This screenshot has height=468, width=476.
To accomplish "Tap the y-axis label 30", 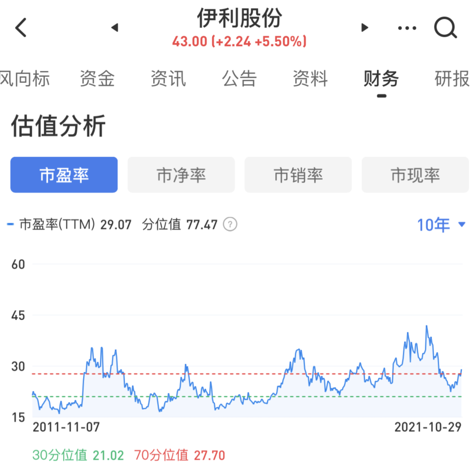I will (18, 367).
